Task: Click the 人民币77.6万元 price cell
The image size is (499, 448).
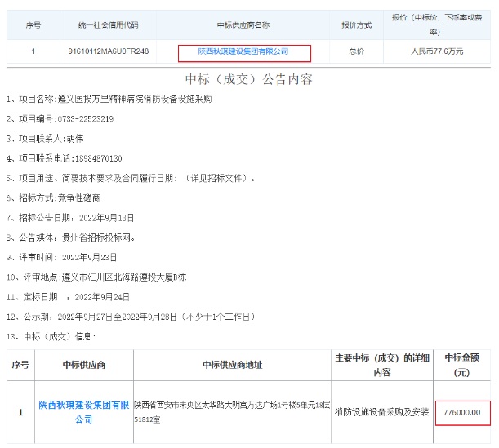Action: pyautogui.click(x=436, y=51)
